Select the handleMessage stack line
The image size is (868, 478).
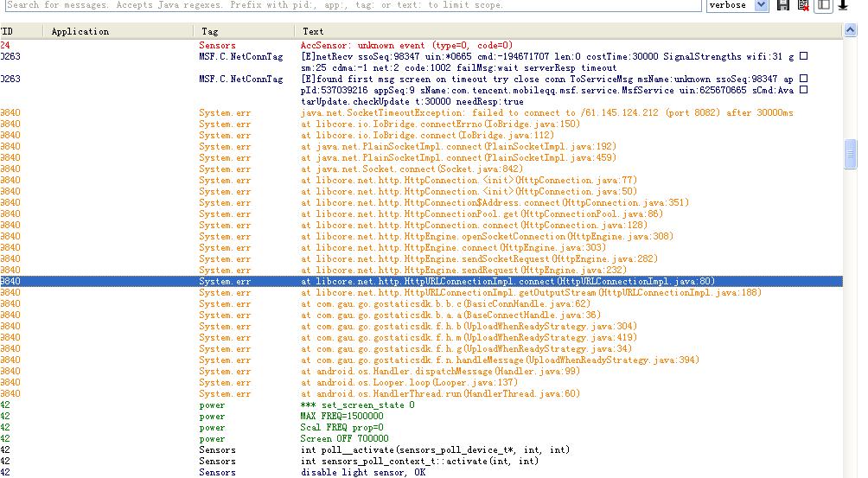(x=421, y=360)
